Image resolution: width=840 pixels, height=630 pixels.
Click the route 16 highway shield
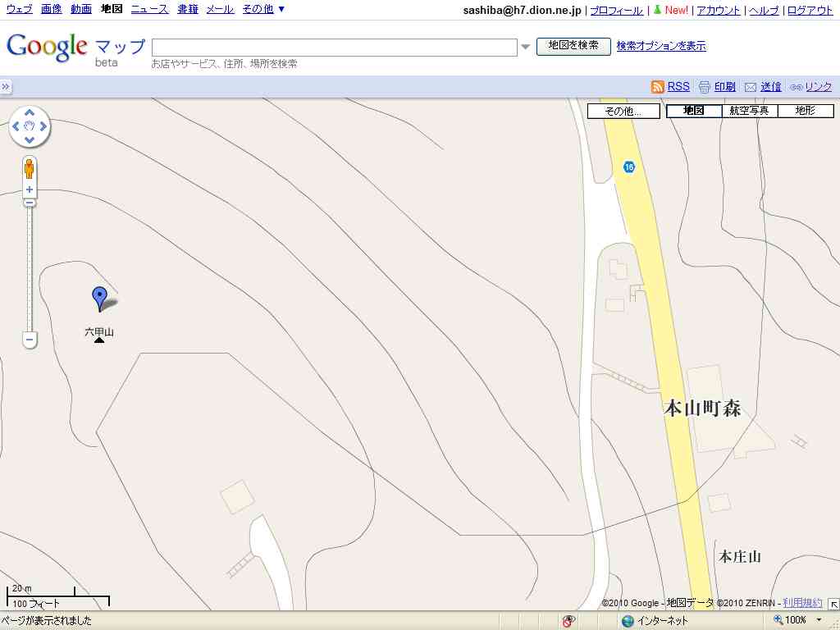pyautogui.click(x=628, y=167)
